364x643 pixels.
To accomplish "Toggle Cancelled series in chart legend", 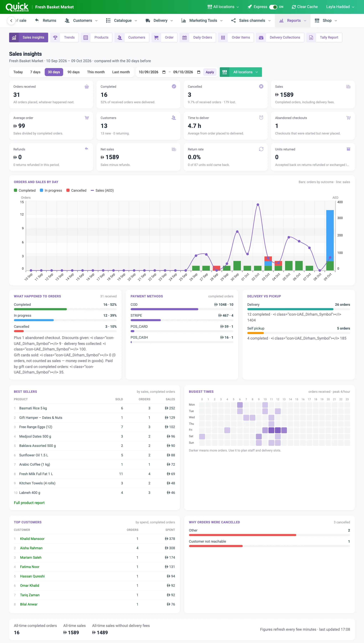I will pos(76,190).
